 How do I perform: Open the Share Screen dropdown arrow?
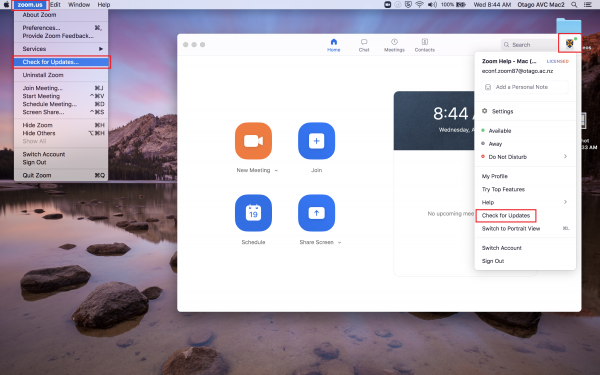pos(339,243)
